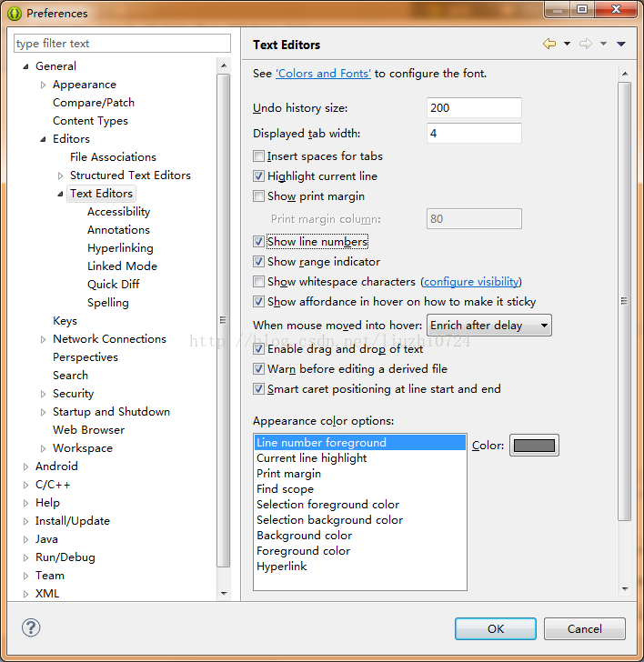Toggle Smart caret positioning checkbox
The image size is (644, 662).
click(258, 389)
